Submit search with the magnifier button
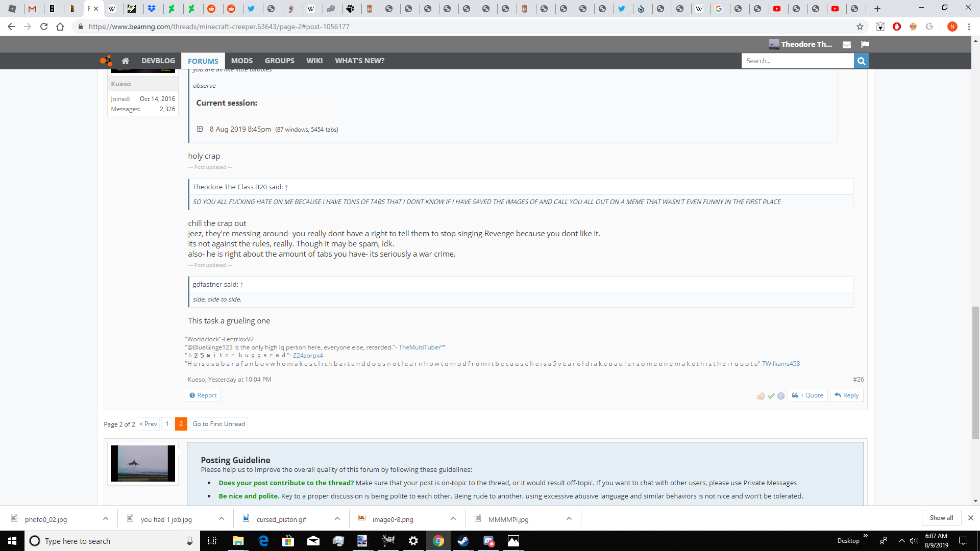 862,61
